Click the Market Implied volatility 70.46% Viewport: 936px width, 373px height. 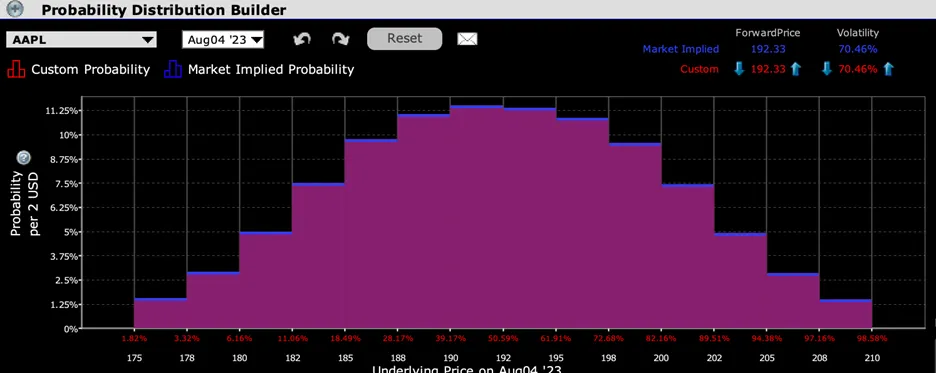tap(858, 50)
